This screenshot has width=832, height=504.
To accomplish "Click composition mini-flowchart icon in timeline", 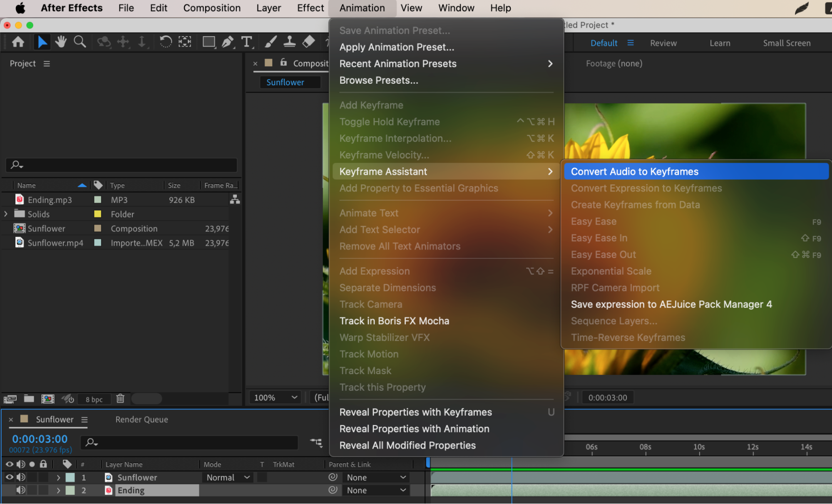I will [316, 442].
